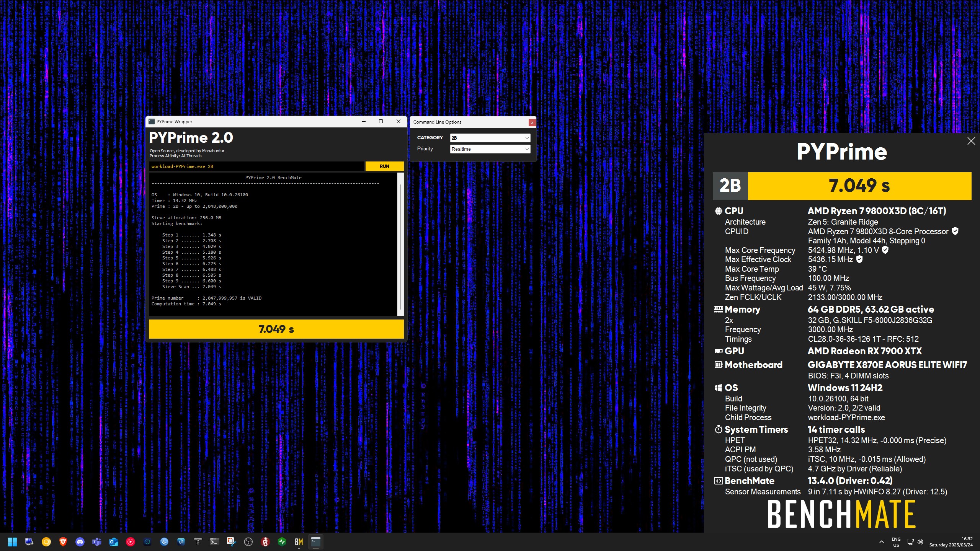The height and width of the screenshot is (551, 980).
Task: Click '14 timer calls' text
Action: (x=836, y=429)
